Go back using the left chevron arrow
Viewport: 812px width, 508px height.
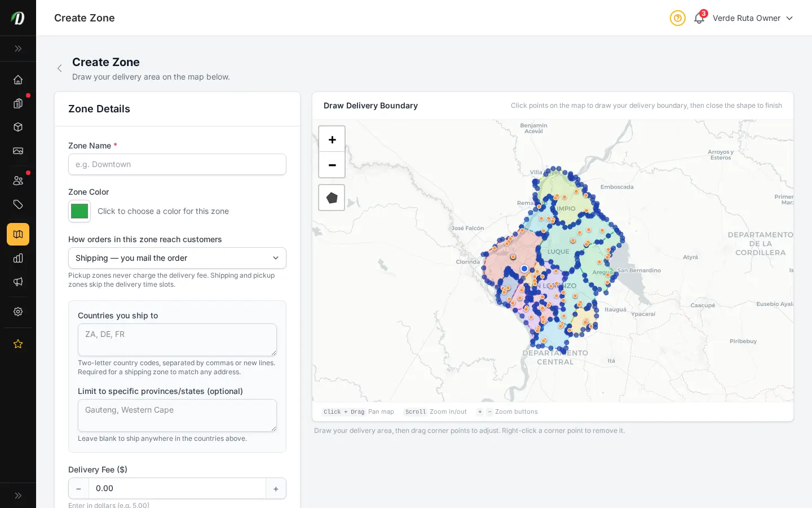tap(60, 68)
